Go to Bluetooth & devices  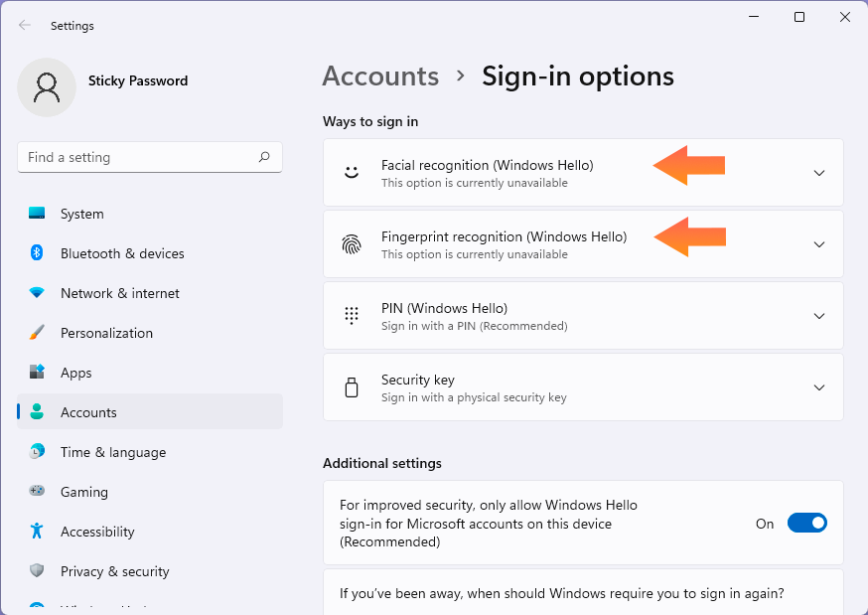(150, 253)
